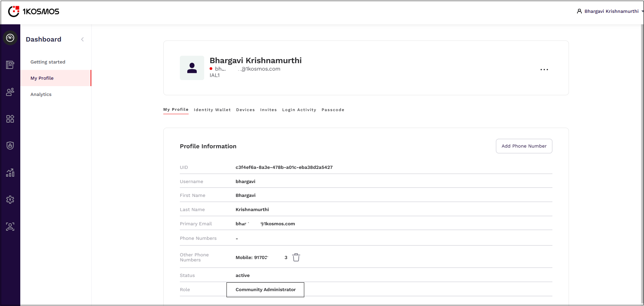The height and width of the screenshot is (306, 644).
Task: Open the Login Activity tab
Action: 299,110
